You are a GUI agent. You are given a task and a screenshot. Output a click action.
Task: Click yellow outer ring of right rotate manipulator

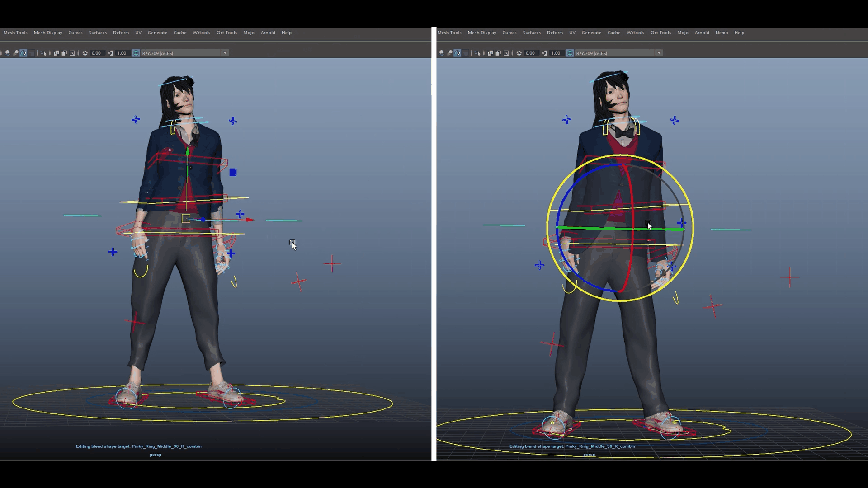(x=620, y=155)
